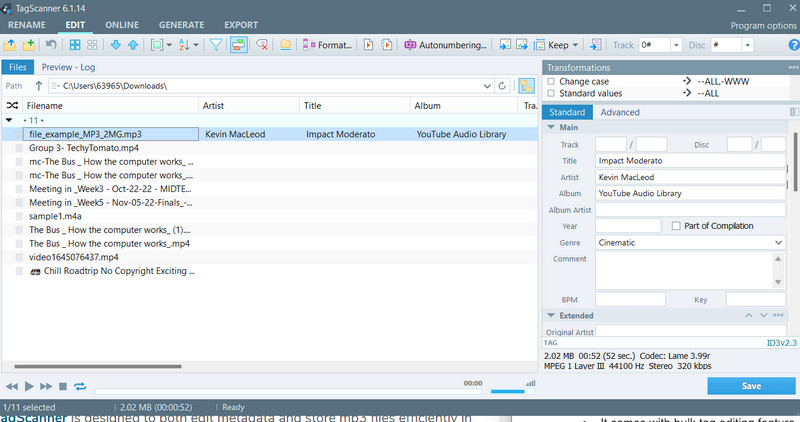The width and height of the screenshot is (800, 422).
Task: Tick the Standard values checkbox
Action: pos(551,92)
